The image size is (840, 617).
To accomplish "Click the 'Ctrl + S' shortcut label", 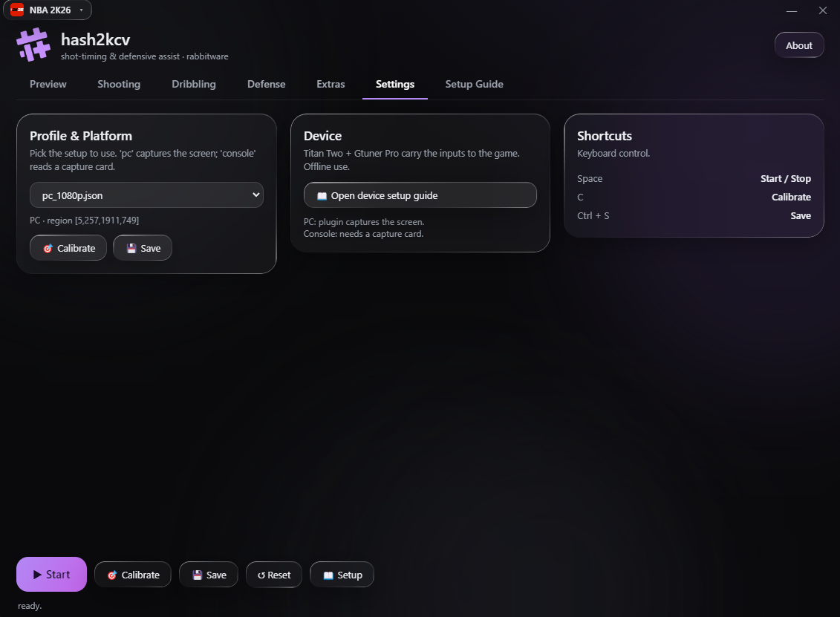I will 593,215.
